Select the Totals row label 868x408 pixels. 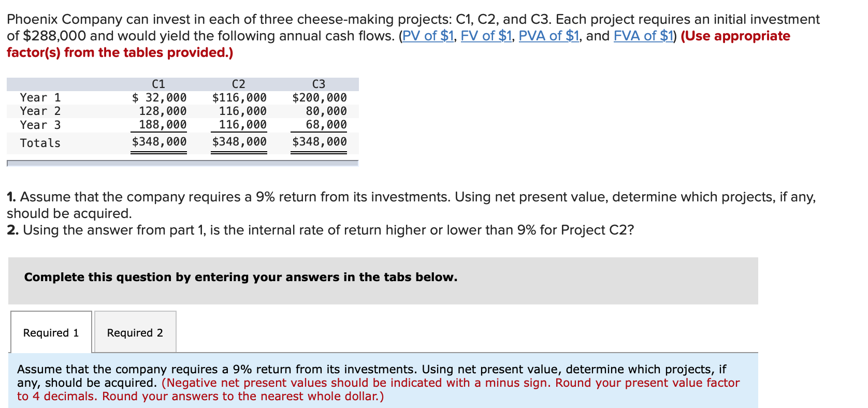(40, 142)
